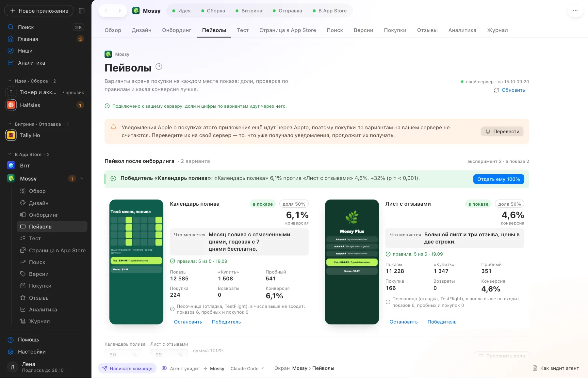Go to Главная in sidebar
The image size is (588, 378).
45,39
